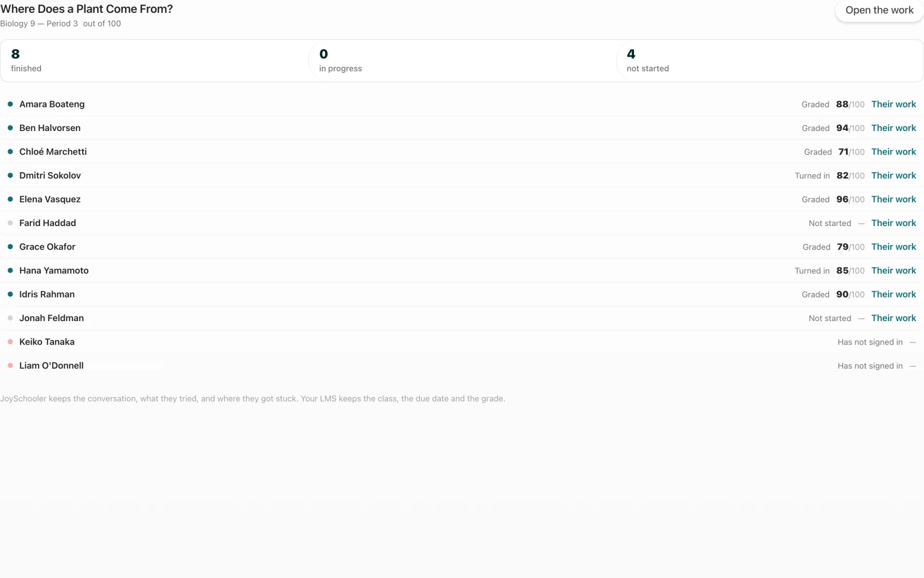Open Elena Vasquez's Their work link

pyautogui.click(x=893, y=199)
